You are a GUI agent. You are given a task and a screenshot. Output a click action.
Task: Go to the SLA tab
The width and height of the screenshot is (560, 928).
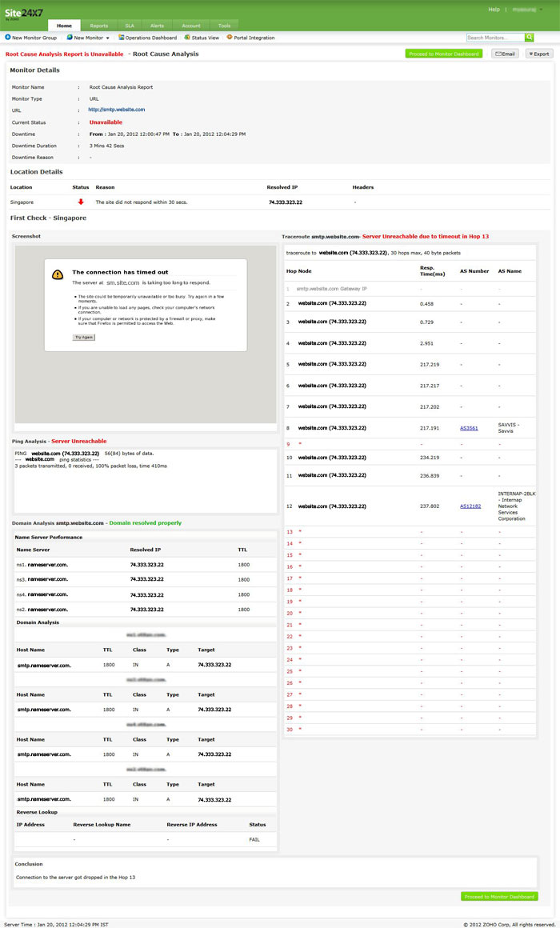[x=129, y=26]
